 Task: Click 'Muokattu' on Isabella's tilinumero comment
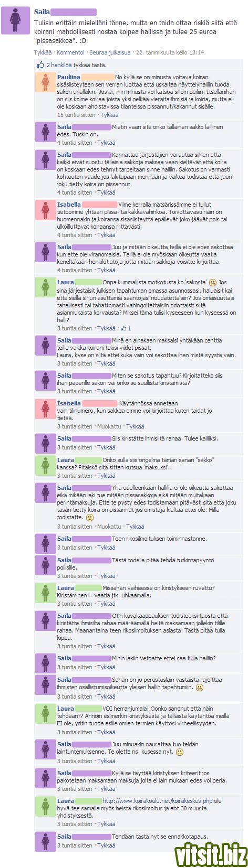[x=109, y=426]
